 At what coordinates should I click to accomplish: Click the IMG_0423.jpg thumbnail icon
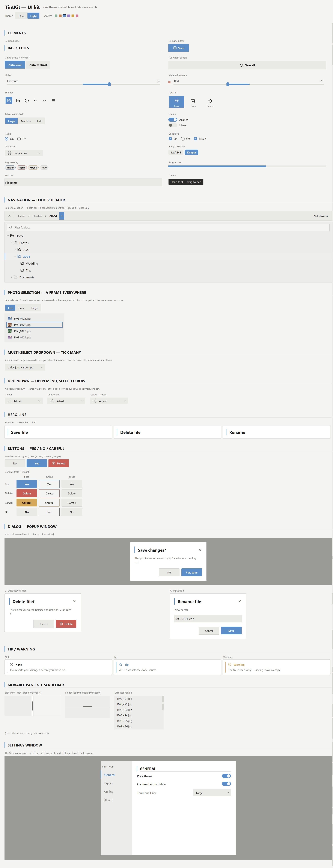tap(10, 331)
